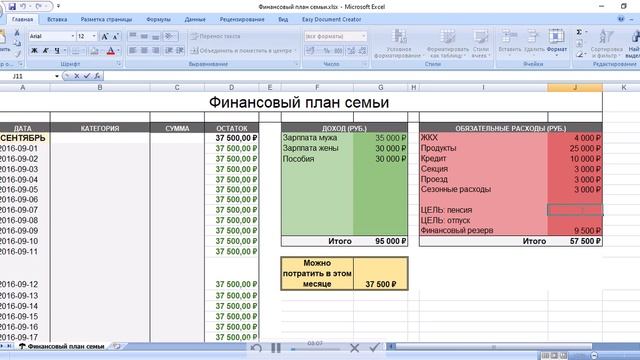Increase font size with the large A icon
The width and height of the screenshot is (640, 360).
[x=105, y=36]
